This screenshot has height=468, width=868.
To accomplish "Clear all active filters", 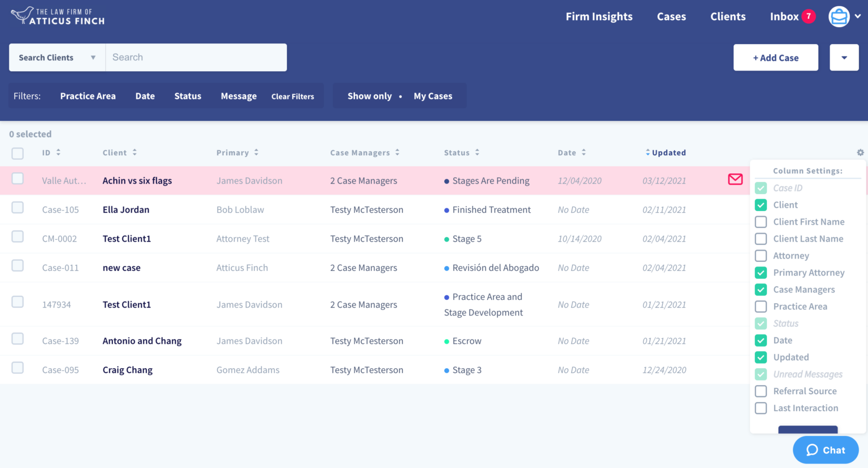I will pyautogui.click(x=293, y=96).
